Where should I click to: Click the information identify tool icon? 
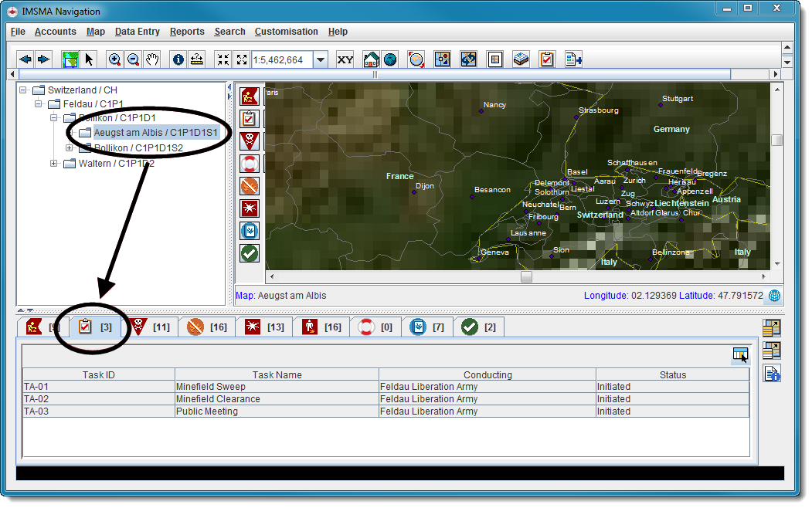click(x=178, y=59)
